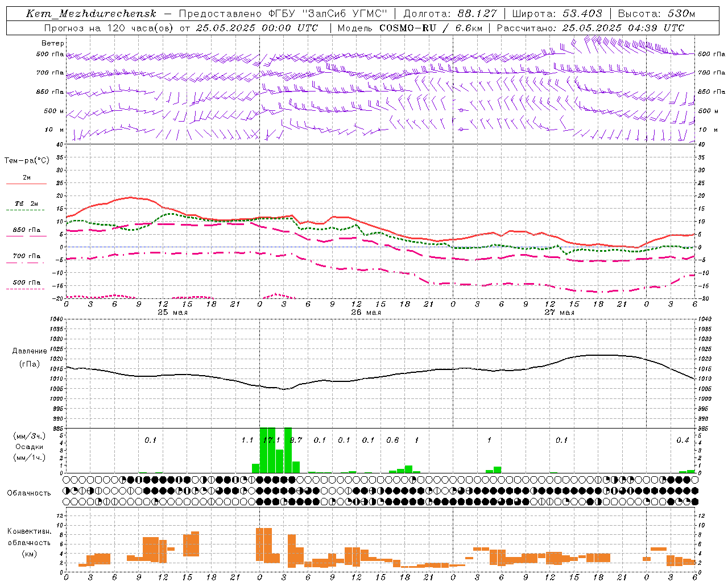
Task: Click the 'Облачность' cloud cover label
Action: pos(29,493)
